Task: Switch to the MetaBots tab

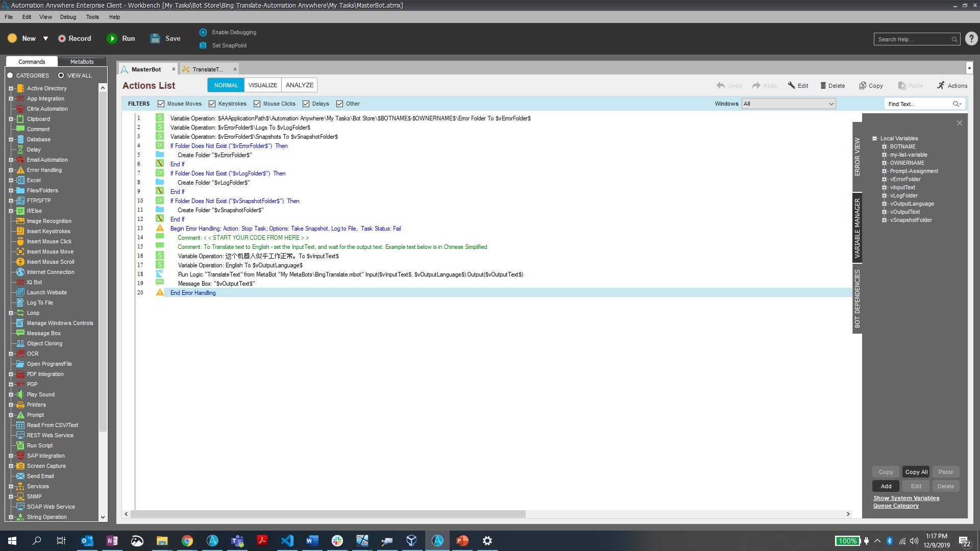Action: [x=82, y=62]
